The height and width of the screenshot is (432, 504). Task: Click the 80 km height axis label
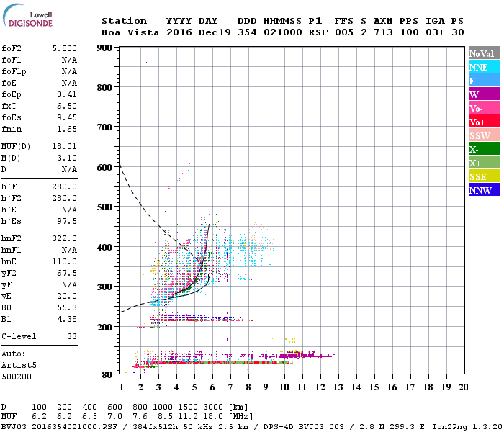click(107, 375)
